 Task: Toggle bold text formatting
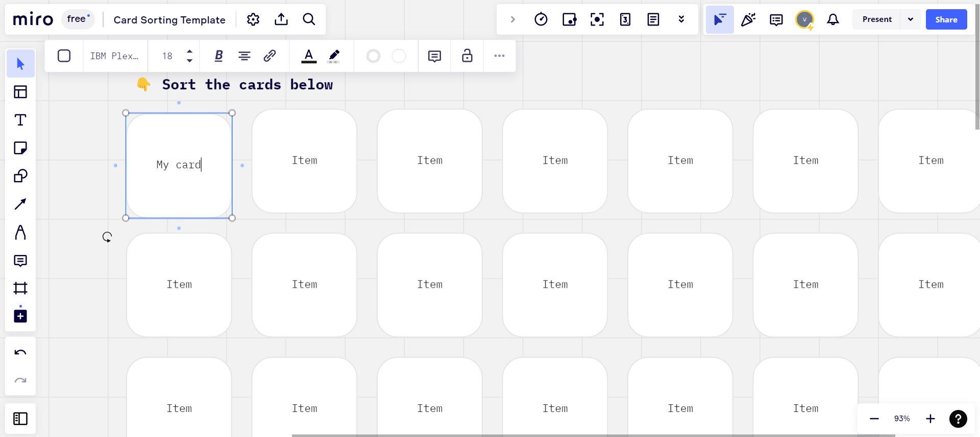pos(219,56)
